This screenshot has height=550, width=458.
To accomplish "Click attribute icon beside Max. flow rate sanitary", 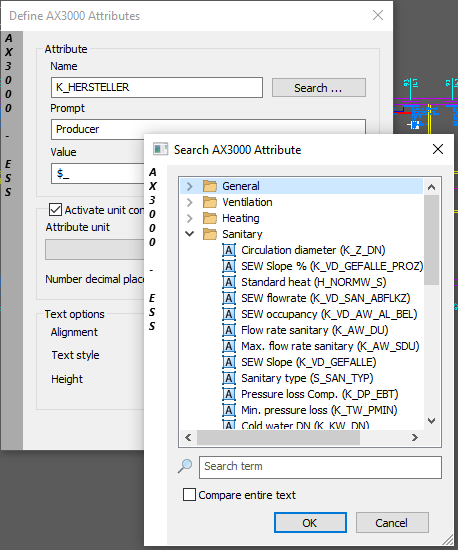I will 229,346.
